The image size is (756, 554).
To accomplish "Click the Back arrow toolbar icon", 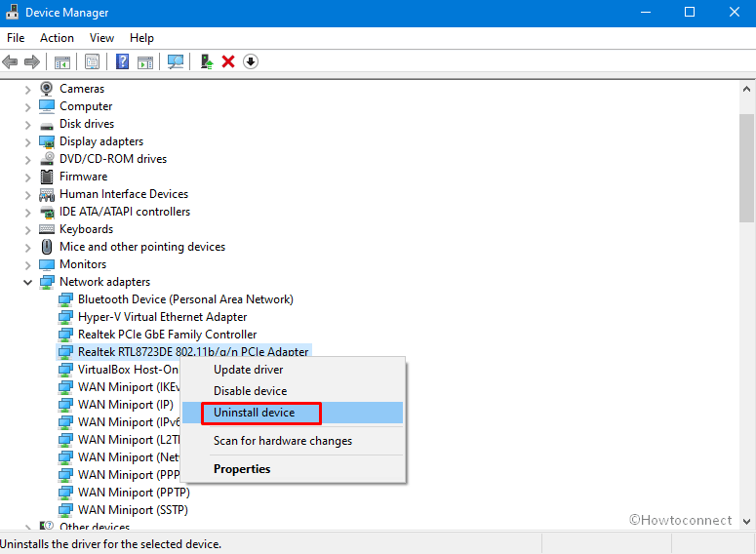I will pos(10,61).
